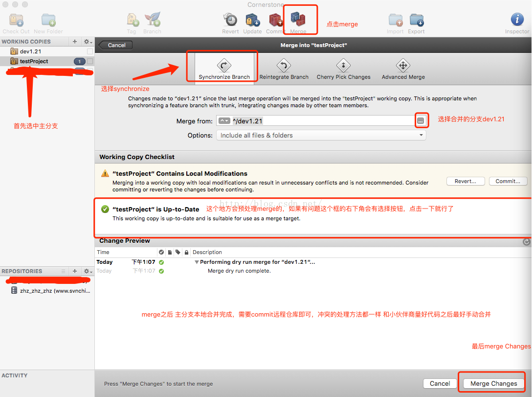This screenshot has height=397, width=532.
Task: Click Merge Changes button
Action: [x=494, y=383]
